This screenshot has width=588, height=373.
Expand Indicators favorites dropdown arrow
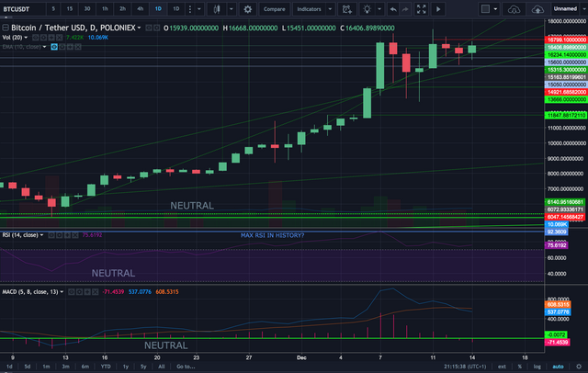click(330, 9)
